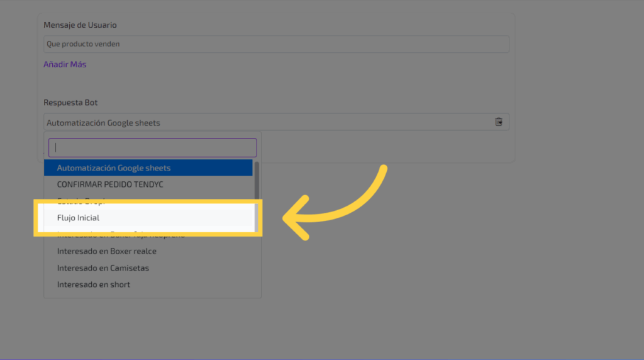Image resolution: width=644 pixels, height=360 pixels.
Task: Focus the dropdown search box
Action: [x=153, y=147]
